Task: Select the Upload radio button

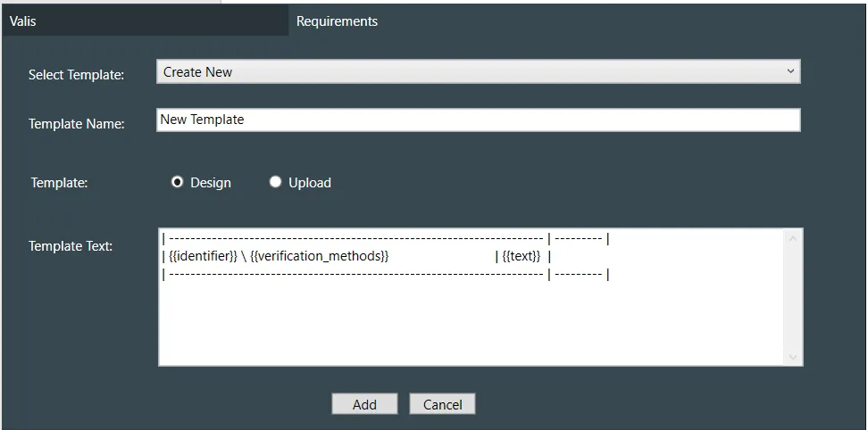Action: click(276, 182)
